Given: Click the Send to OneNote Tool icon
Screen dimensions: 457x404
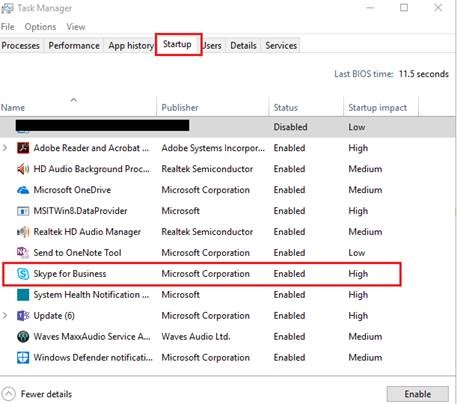Looking at the screenshot, I should [x=23, y=253].
